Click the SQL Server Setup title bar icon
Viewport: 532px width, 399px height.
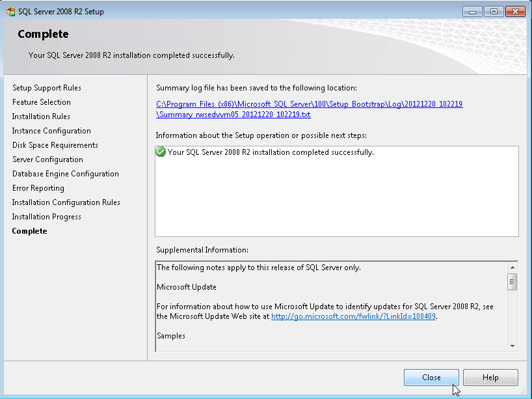click(x=10, y=12)
